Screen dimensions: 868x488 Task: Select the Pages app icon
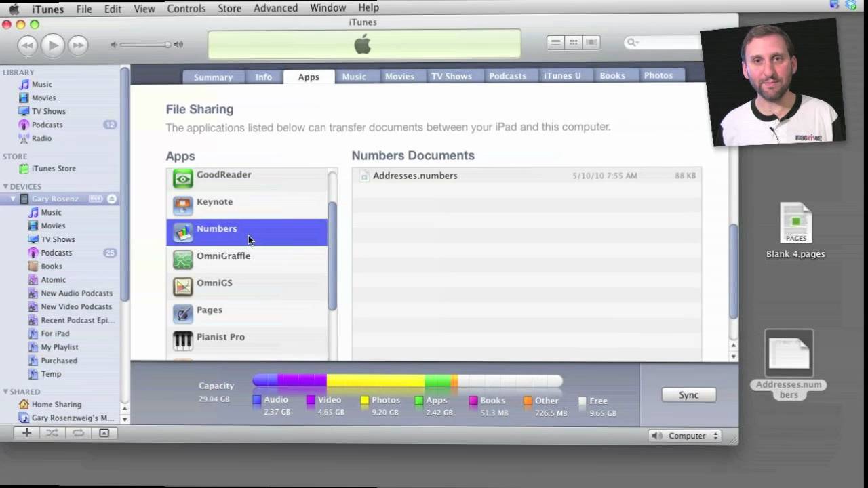pos(182,314)
